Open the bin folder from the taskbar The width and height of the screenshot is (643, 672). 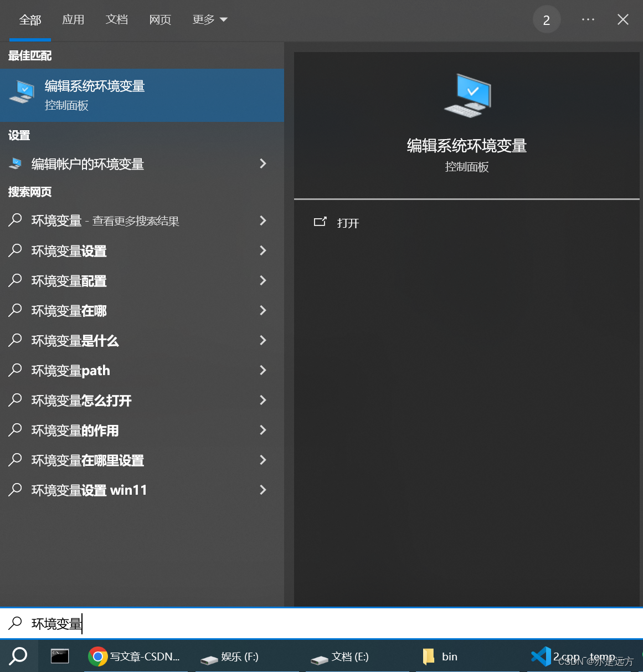tap(442, 656)
